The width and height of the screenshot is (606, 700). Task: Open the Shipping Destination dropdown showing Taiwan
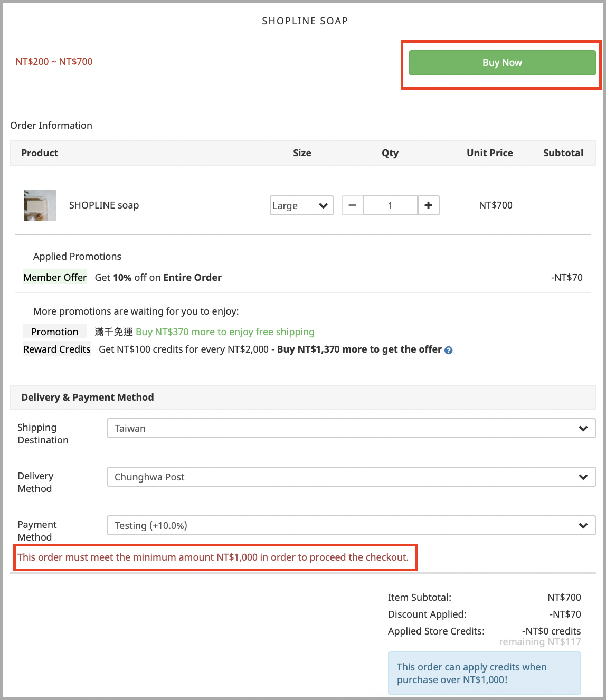352,428
